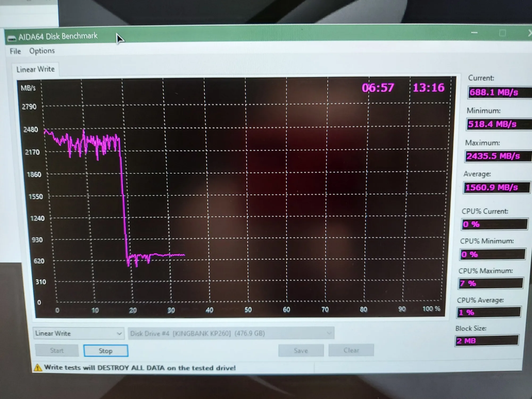Open the Options menu
Viewport: 532px width, 399px height.
42,51
